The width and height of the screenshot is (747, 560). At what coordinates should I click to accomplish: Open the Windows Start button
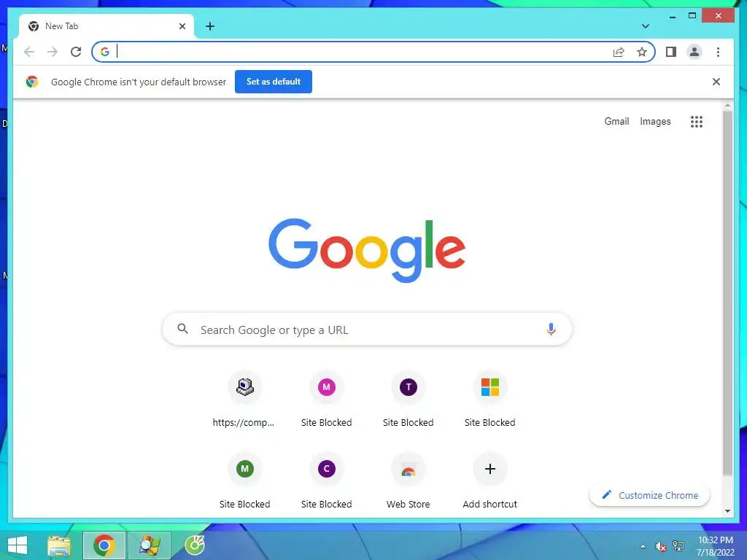(x=18, y=545)
